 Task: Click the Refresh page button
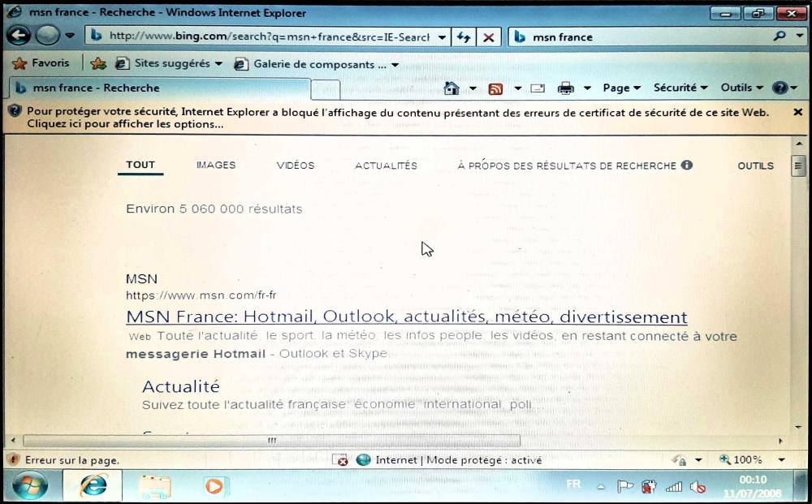click(x=464, y=37)
